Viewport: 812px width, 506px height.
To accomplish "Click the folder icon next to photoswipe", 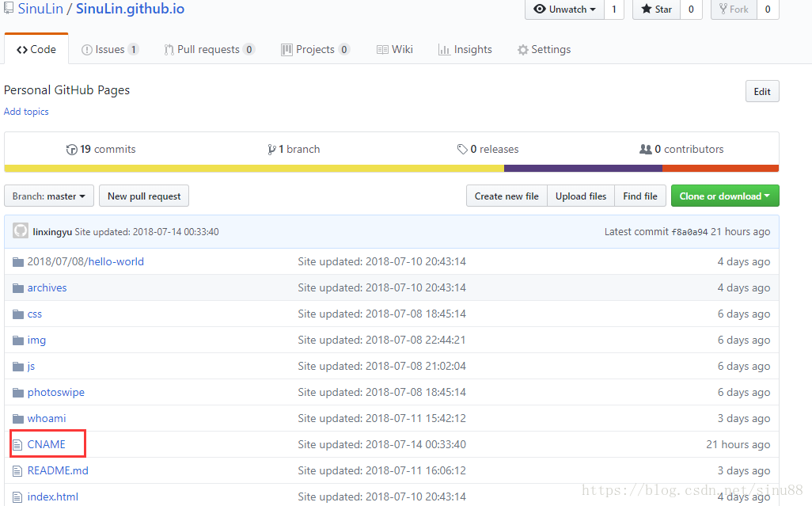I will [18, 393].
